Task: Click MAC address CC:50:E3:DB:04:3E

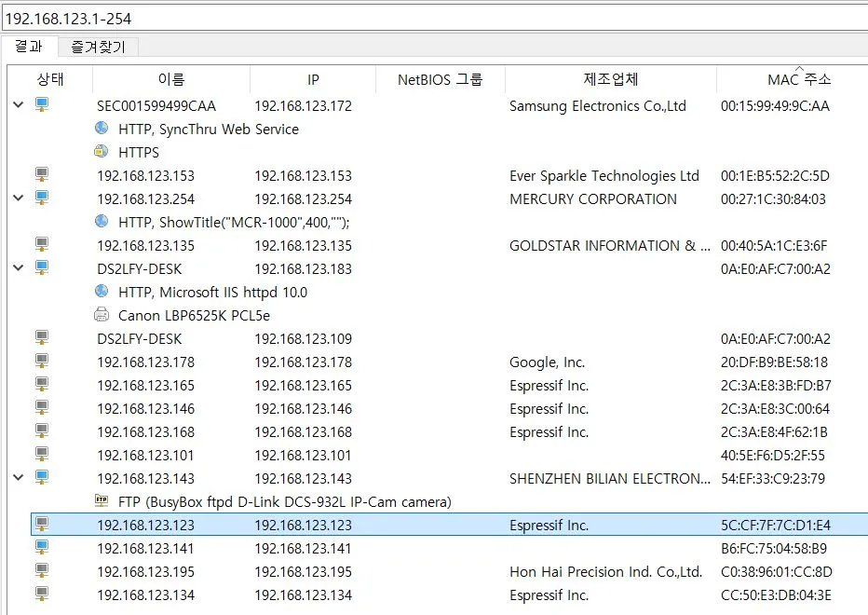Action: 776,594
